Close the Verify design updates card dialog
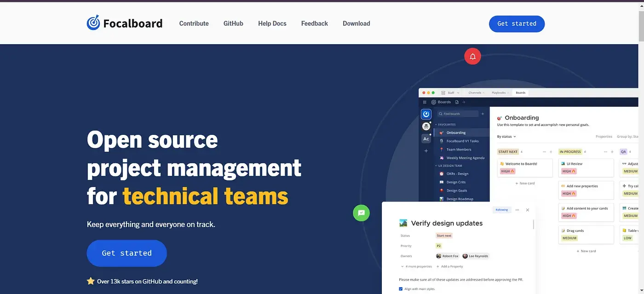The height and width of the screenshot is (294, 644). 528,210
